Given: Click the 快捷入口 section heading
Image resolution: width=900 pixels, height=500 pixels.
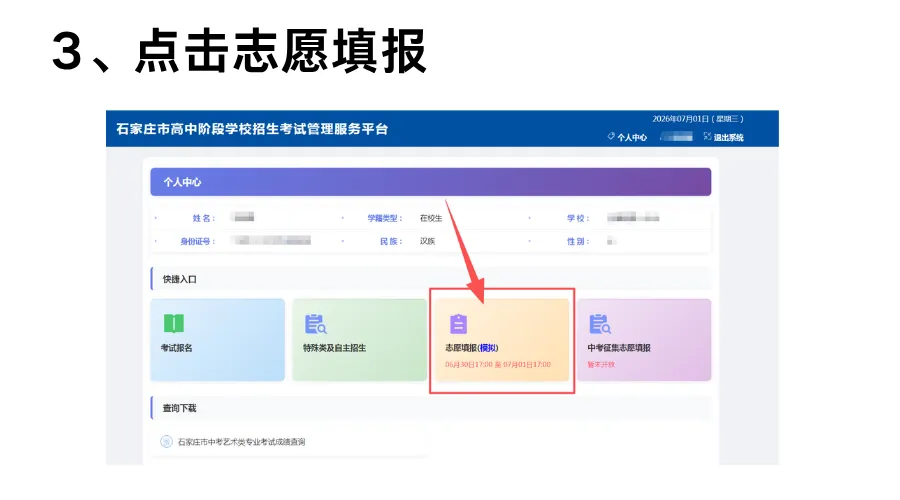Looking at the screenshot, I should coord(180,279).
